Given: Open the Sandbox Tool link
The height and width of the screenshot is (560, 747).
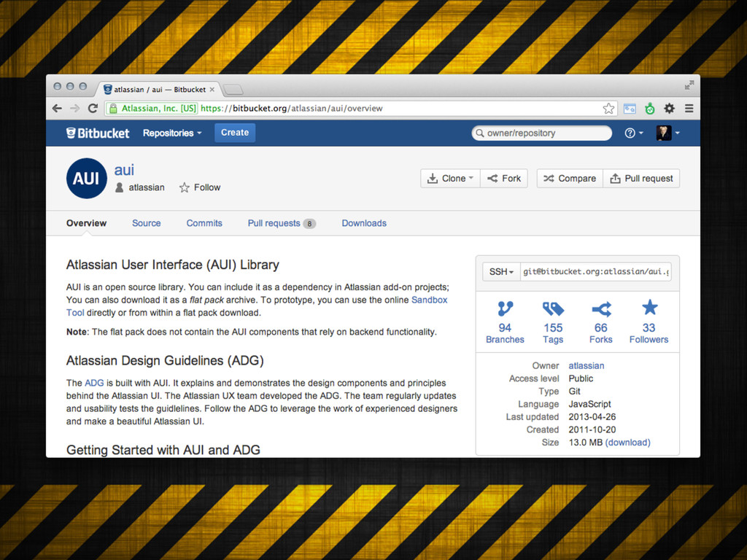Looking at the screenshot, I should 429,300.
